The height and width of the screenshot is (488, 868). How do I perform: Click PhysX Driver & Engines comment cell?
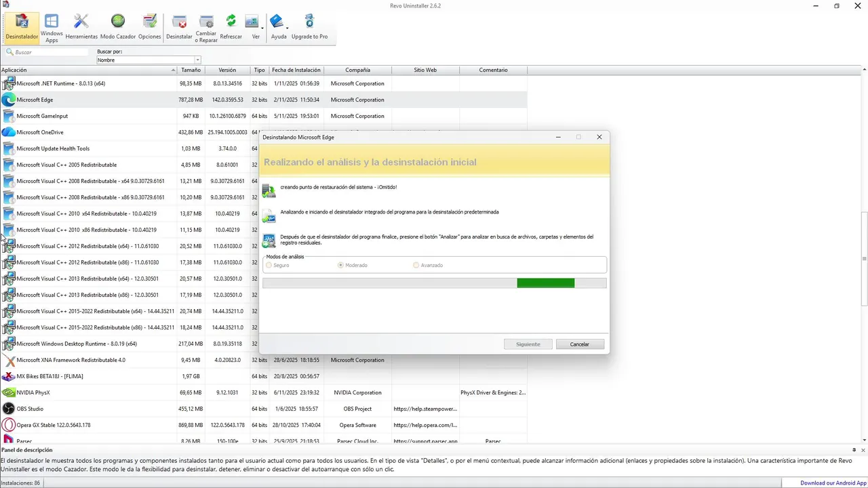point(493,392)
